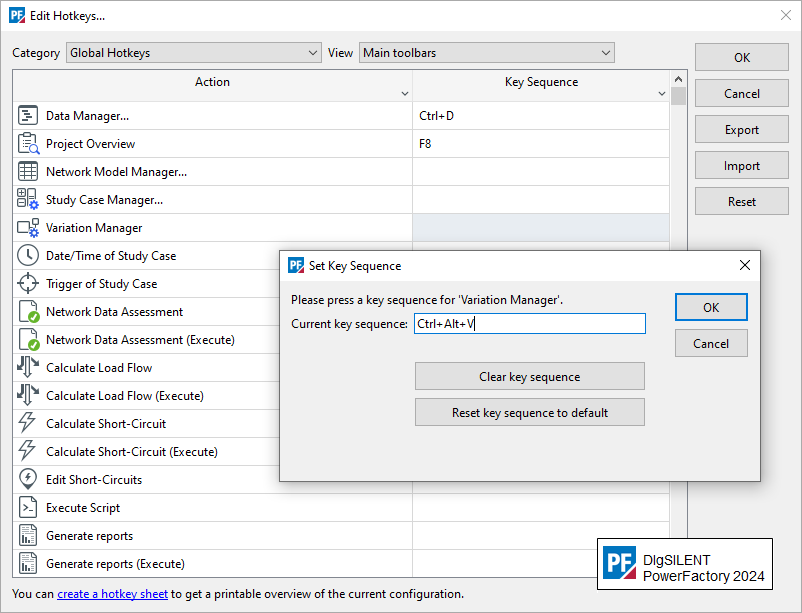The width and height of the screenshot is (802, 613).
Task: Click OK in the Edit Hotkeys window
Action: (742, 57)
